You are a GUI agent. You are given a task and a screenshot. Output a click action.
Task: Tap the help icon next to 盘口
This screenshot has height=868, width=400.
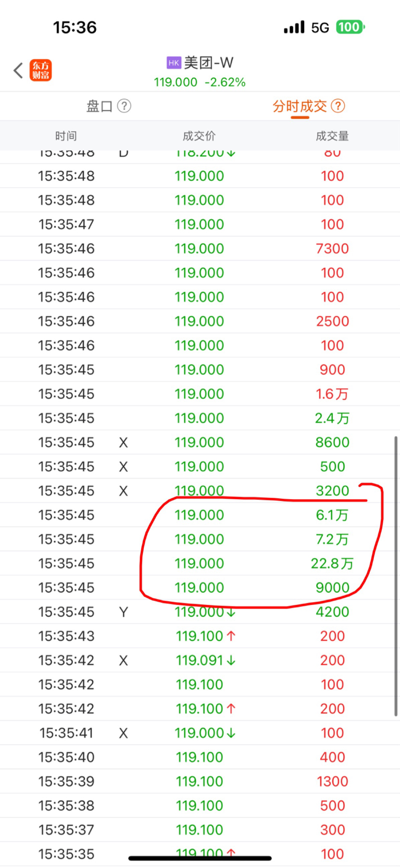[x=124, y=106]
